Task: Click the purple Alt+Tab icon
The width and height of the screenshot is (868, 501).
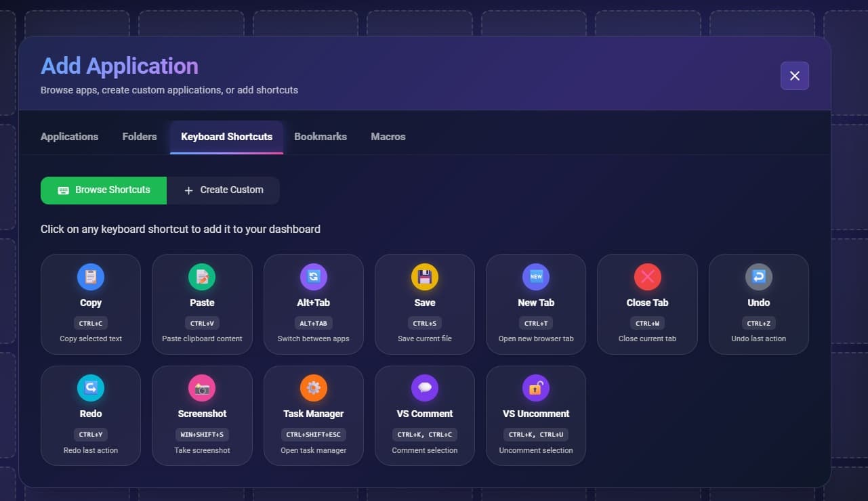Action: coord(313,277)
